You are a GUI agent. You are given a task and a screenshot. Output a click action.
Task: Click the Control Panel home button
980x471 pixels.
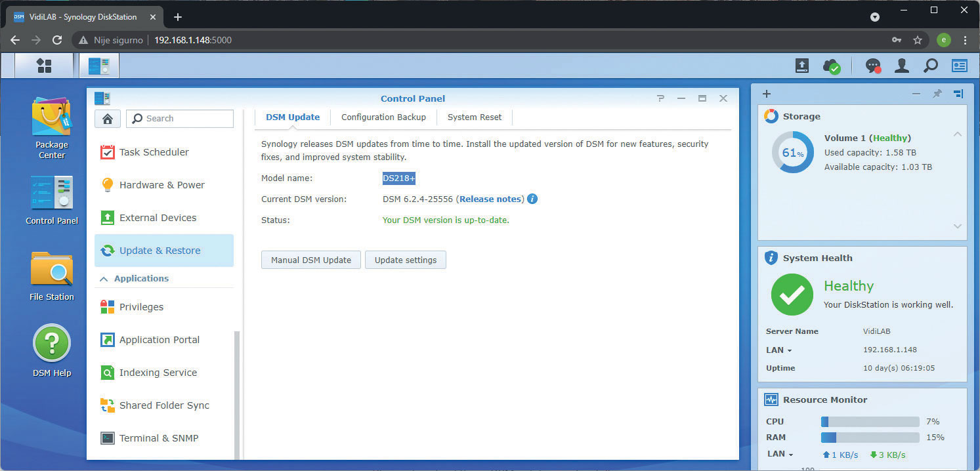[108, 119]
